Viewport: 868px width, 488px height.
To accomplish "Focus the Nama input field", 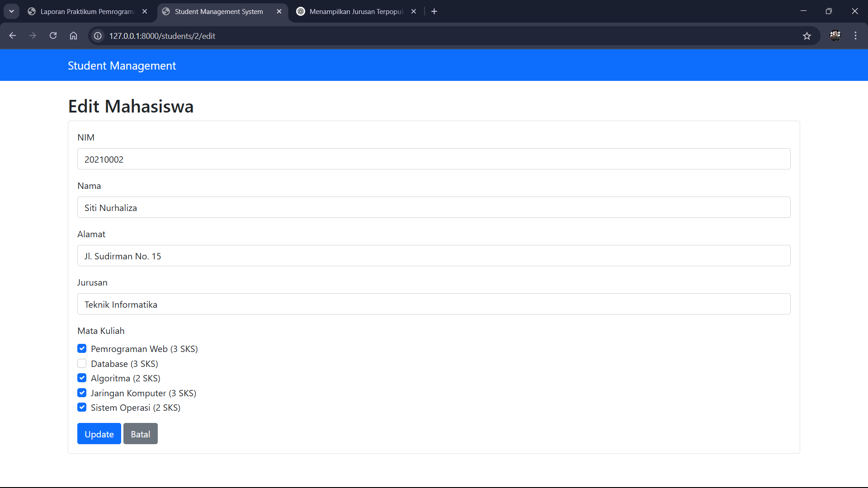I will pos(434,207).
